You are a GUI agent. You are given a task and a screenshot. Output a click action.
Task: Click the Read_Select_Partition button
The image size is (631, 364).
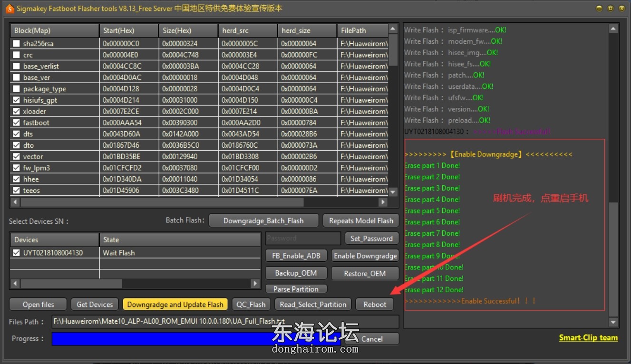pyautogui.click(x=313, y=305)
